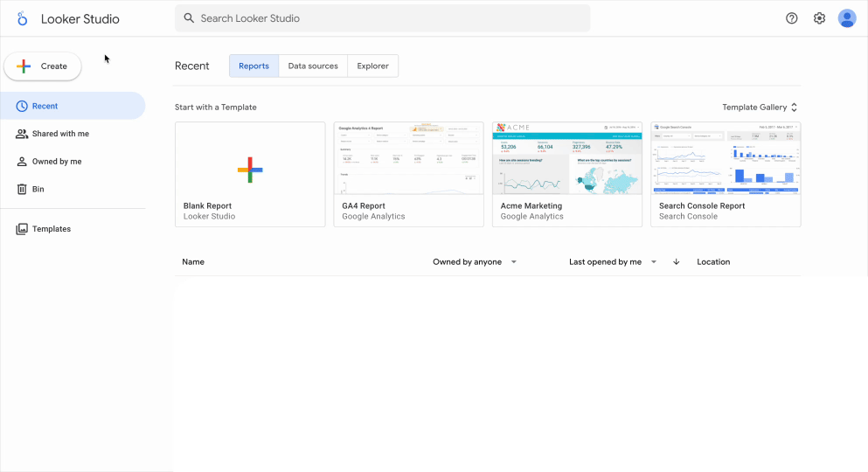
Task: Click the Start with a Template heading
Action: click(216, 108)
